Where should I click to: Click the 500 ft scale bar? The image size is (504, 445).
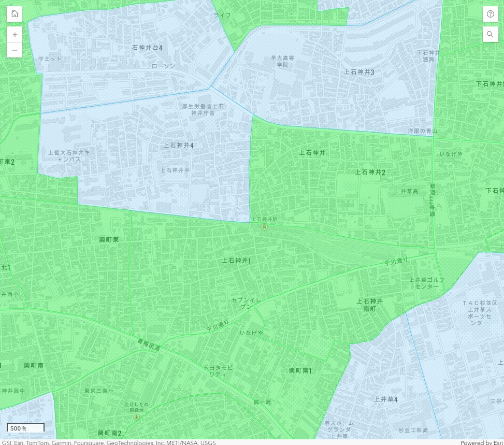25,428
